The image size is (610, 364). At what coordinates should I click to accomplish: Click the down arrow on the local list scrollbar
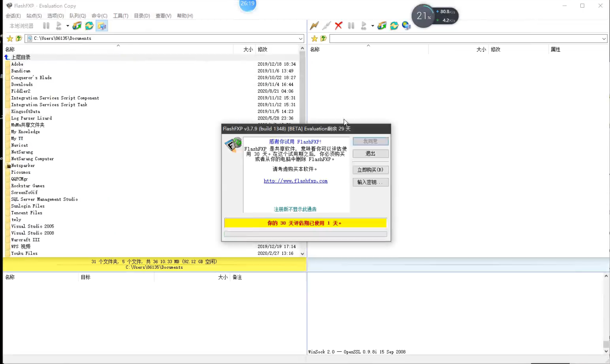302,254
